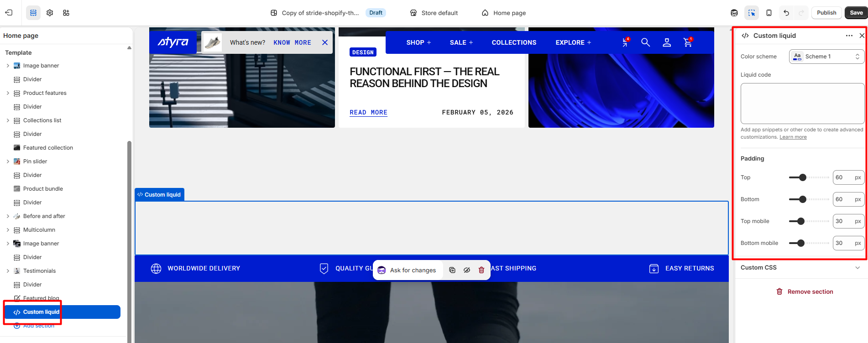Image resolution: width=868 pixels, height=343 pixels.
Task: Expand the Testimonials section
Action: click(8, 271)
